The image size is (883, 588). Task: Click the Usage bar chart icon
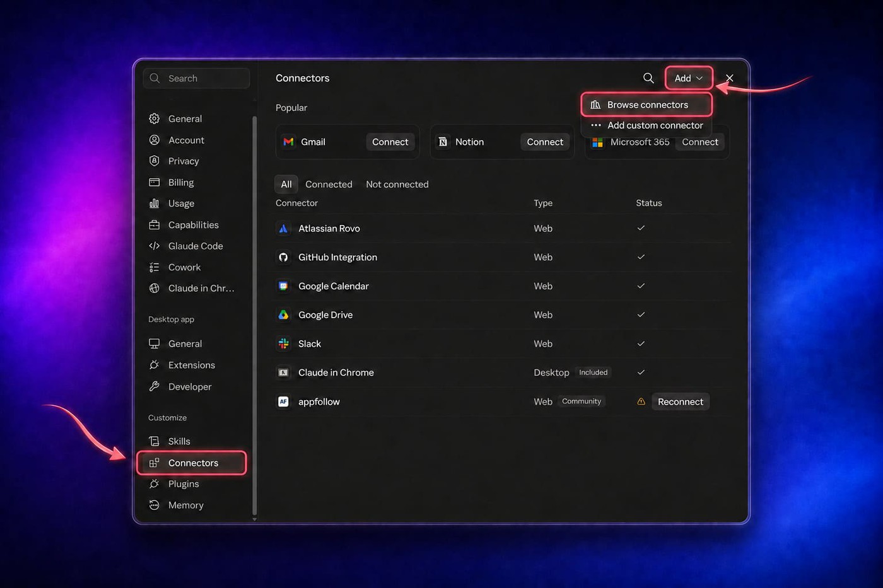pyautogui.click(x=154, y=203)
